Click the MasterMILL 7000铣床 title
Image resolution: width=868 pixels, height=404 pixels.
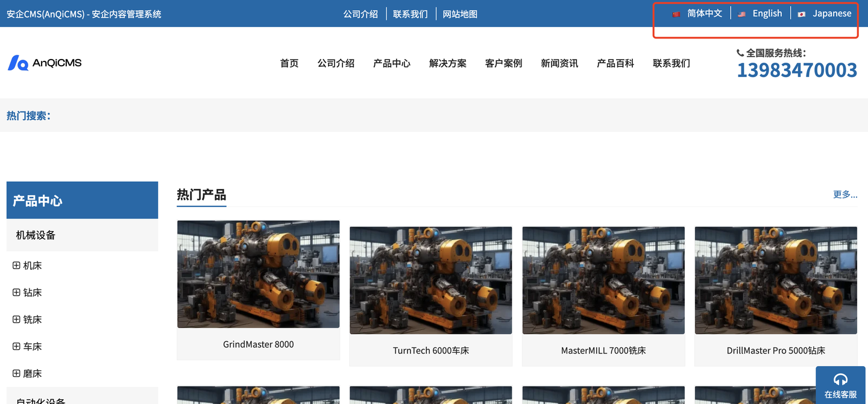tap(603, 350)
